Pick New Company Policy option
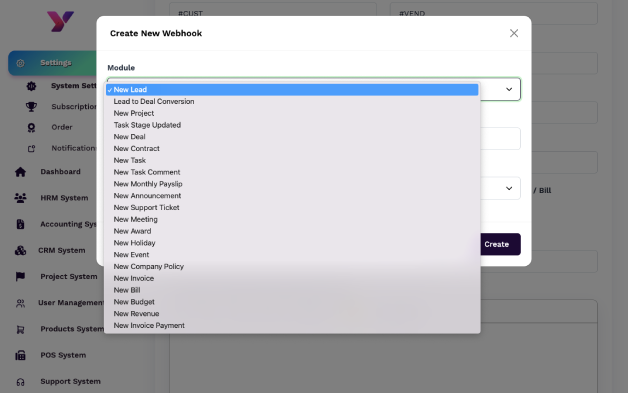Viewport: 628px width, 393px height. click(292, 266)
